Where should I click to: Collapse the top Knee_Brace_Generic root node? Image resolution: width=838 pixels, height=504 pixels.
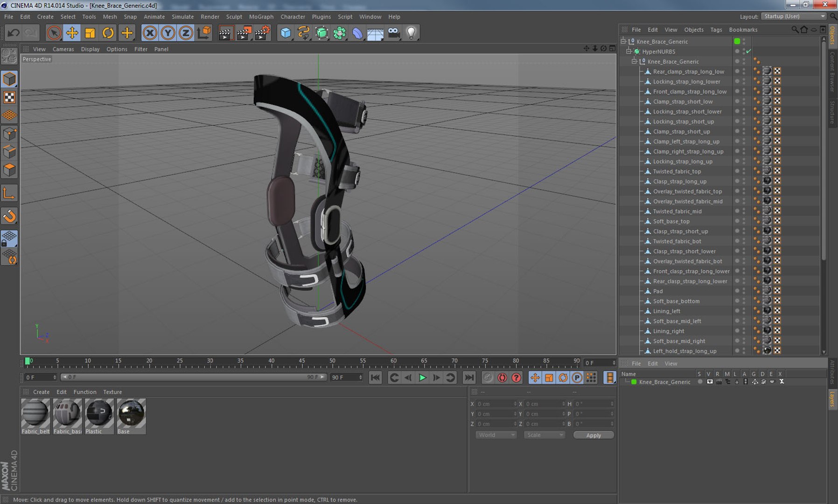coord(623,42)
